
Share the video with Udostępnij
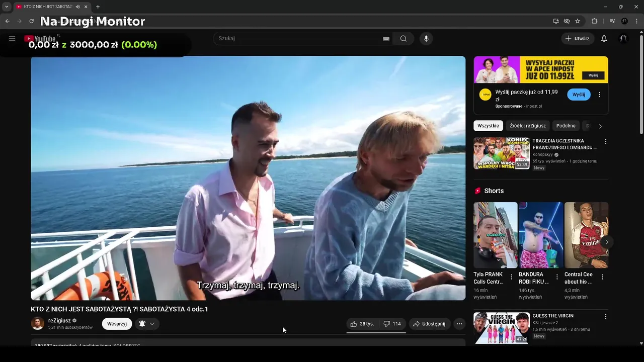pos(429,324)
